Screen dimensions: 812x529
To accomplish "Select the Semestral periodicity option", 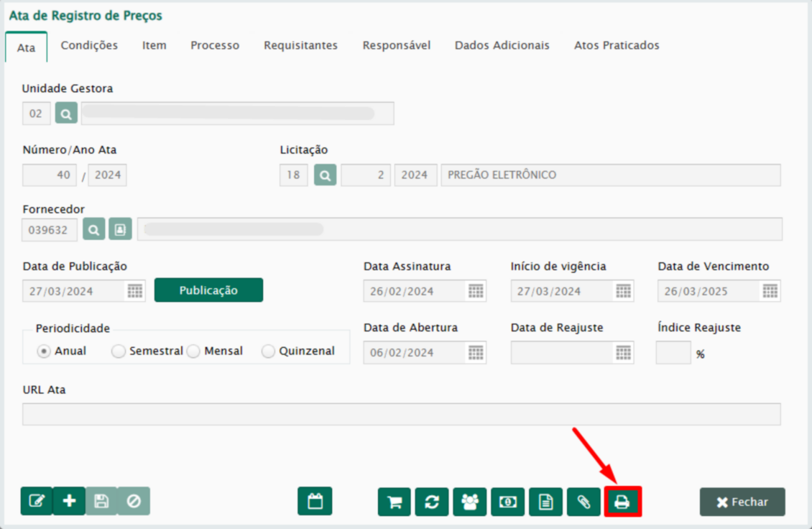I will tap(119, 351).
